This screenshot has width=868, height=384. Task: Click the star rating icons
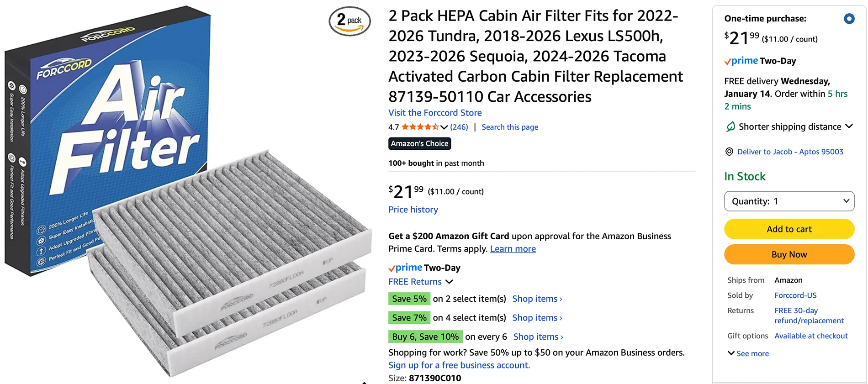(x=420, y=127)
